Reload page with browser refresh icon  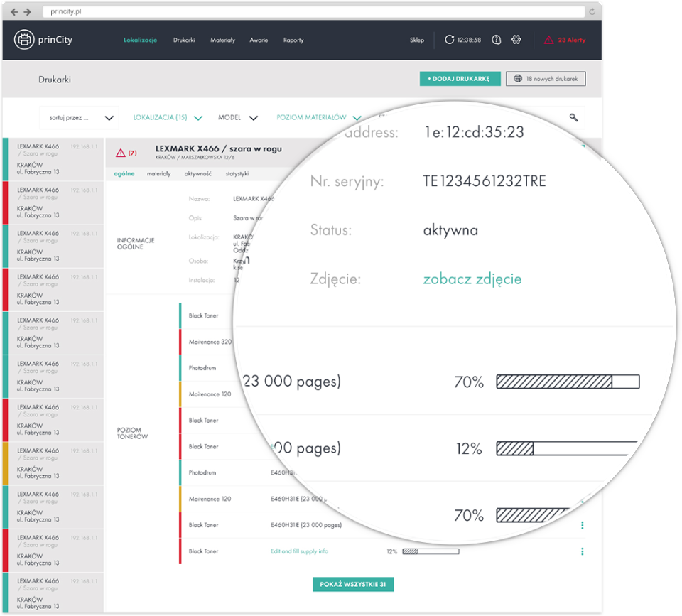point(592,12)
